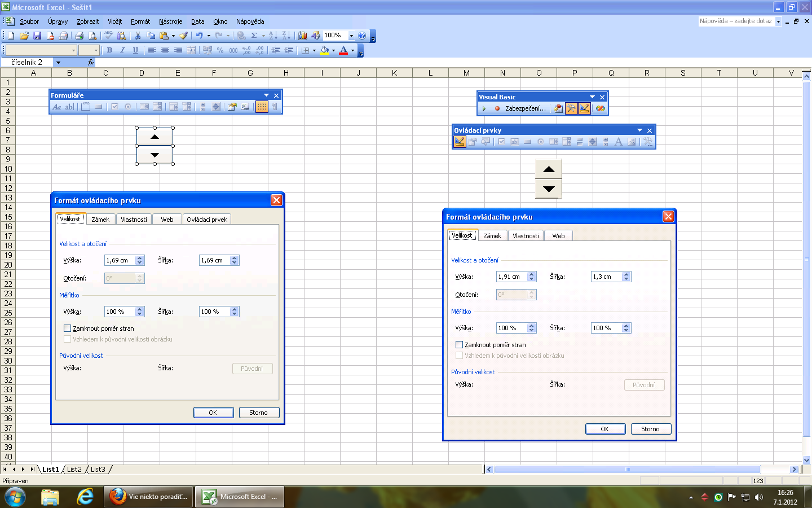Click the Save icon in the standard toolbar
The width and height of the screenshot is (812, 508).
pyautogui.click(x=37, y=36)
